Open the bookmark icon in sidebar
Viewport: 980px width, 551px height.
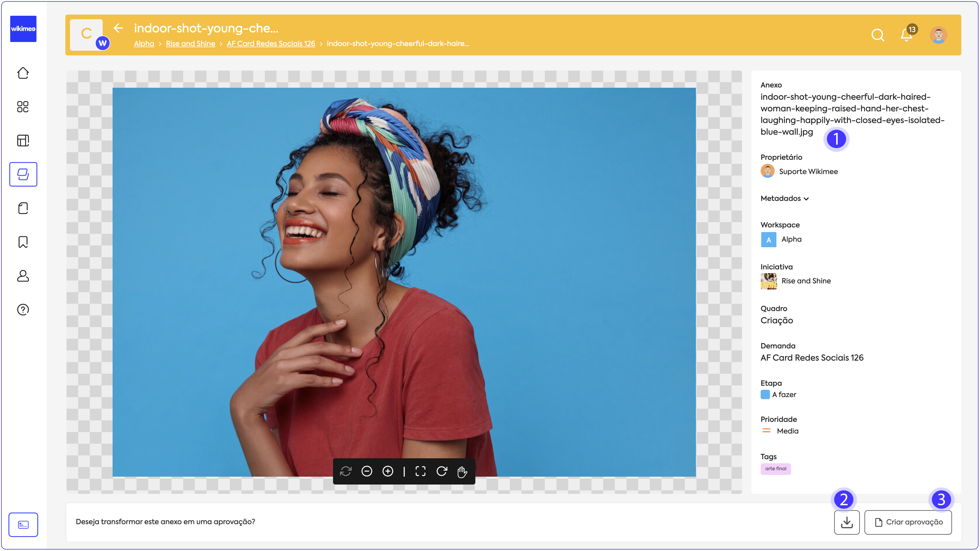click(x=23, y=242)
